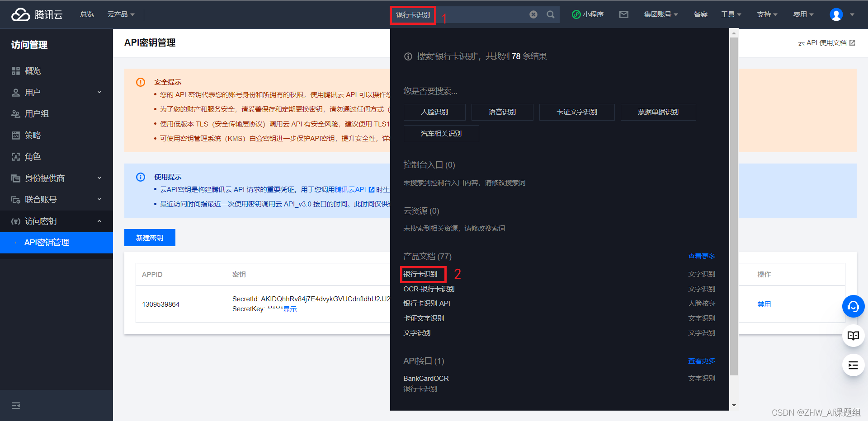
Task: Open the message mail icon
Action: [624, 14]
